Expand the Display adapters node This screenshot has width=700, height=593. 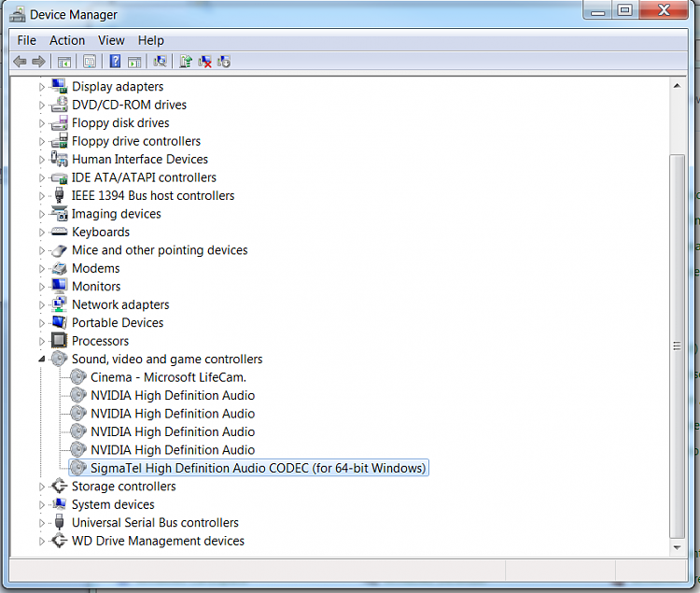tap(41, 87)
